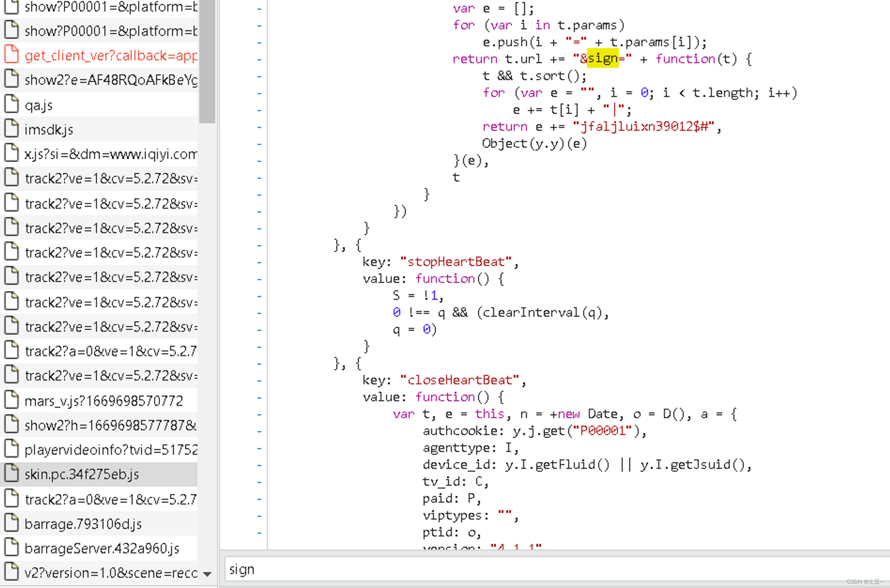Click file icon beside imsdk.js
This screenshot has width=890, height=588.
tap(11, 129)
